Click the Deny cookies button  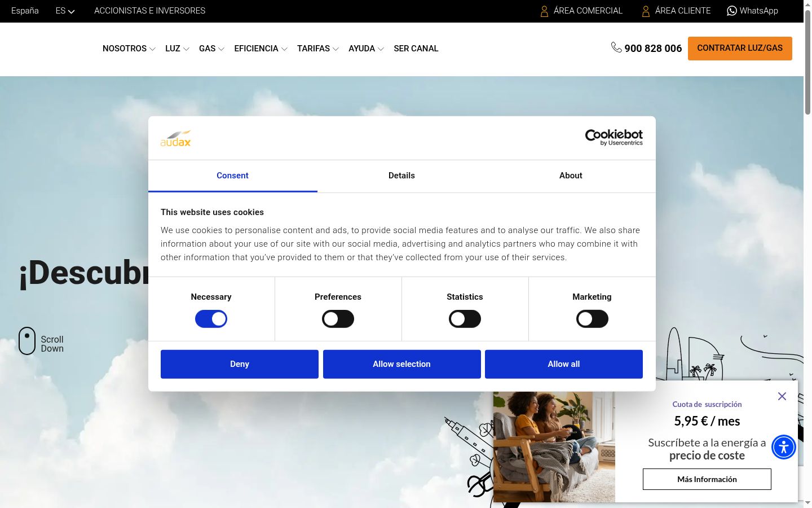click(x=240, y=364)
